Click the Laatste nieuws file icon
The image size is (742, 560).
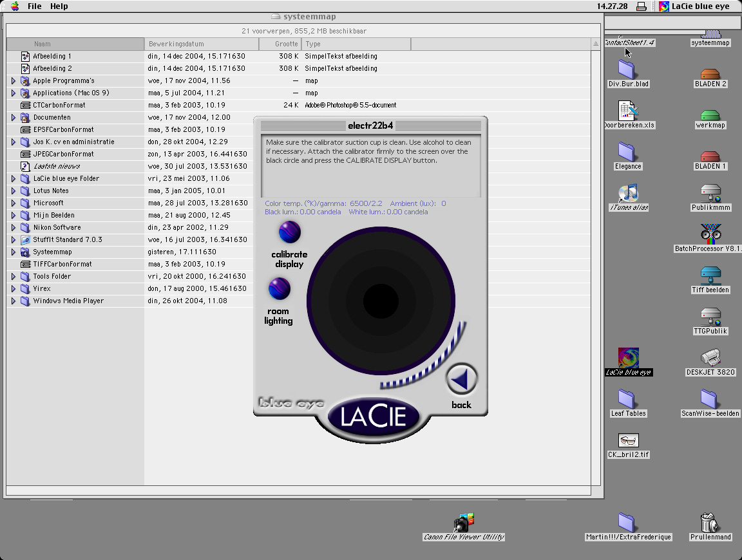point(26,166)
